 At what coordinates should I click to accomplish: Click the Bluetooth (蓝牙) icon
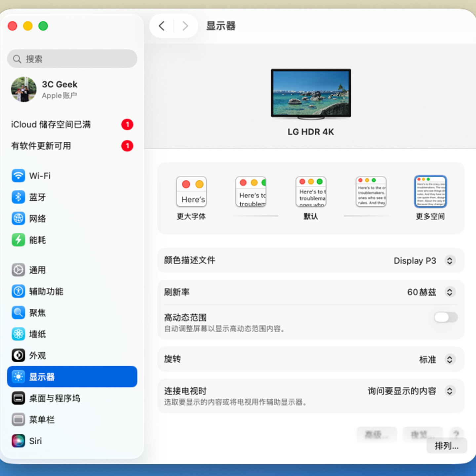pyautogui.click(x=18, y=197)
